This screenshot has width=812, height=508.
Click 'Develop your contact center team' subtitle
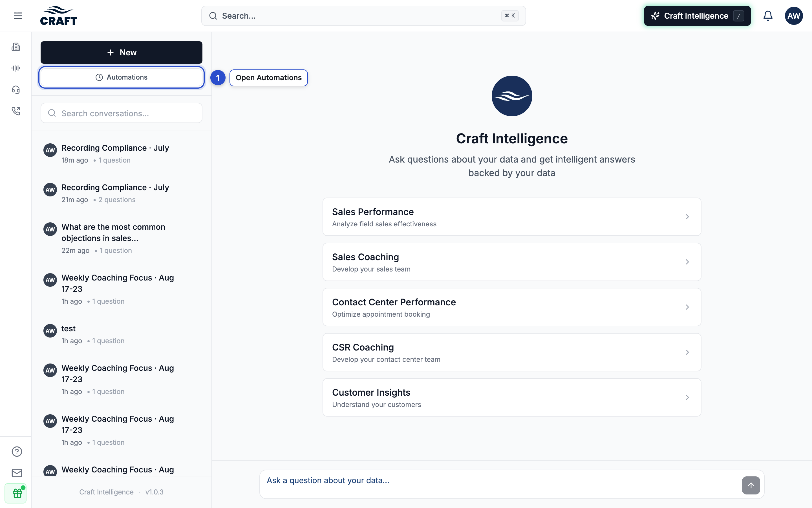[x=386, y=359]
